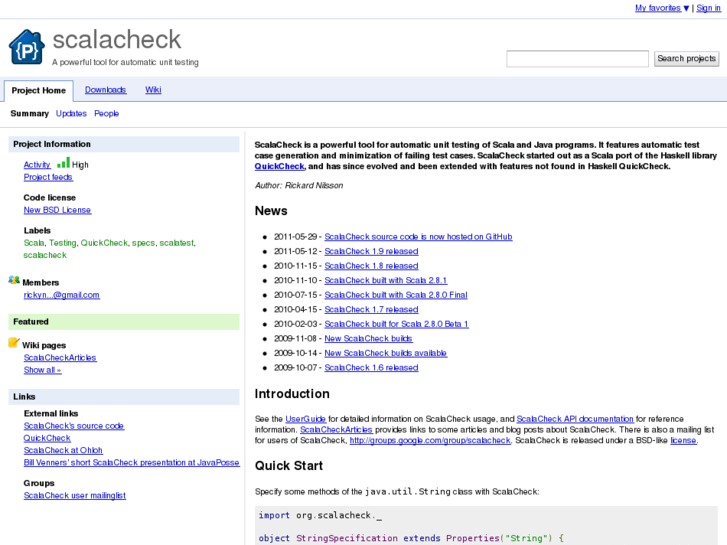The width and height of the screenshot is (727, 545).
Task: Open ScalaCheckArticles link in Introduction
Action: coord(336,430)
